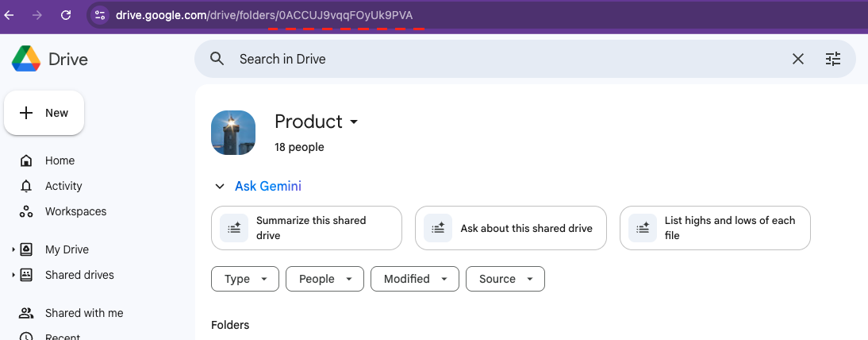Open the People filter dropdown
This screenshot has width=868, height=340.
325,279
